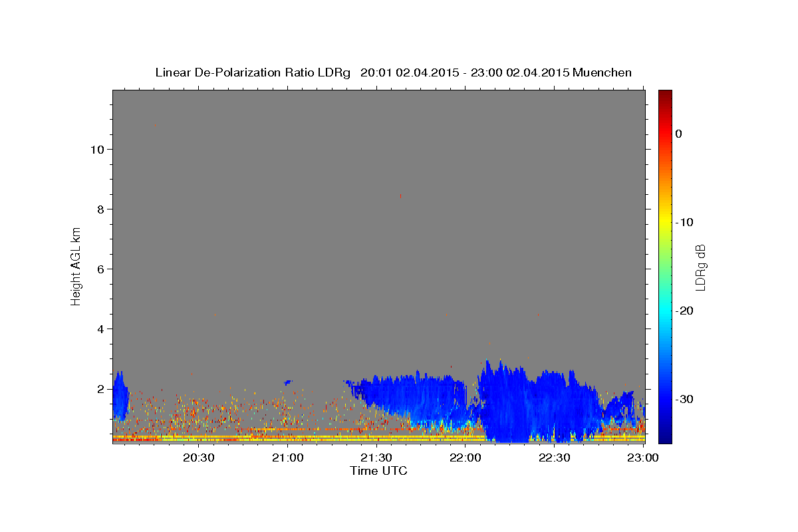Click the 20:30 time tick label
Screen dimensions: 798x532
click(198, 458)
